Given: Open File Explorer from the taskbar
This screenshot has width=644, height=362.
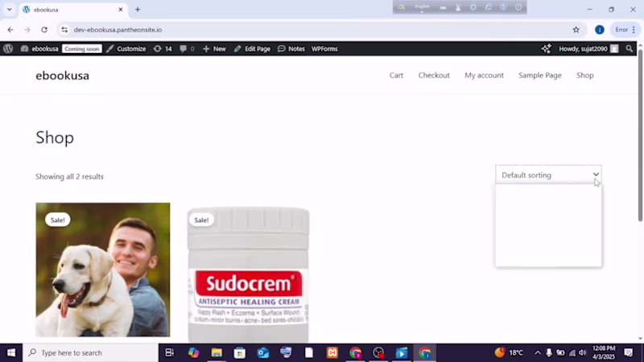Looking at the screenshot, I should click(x=217, y=352).
